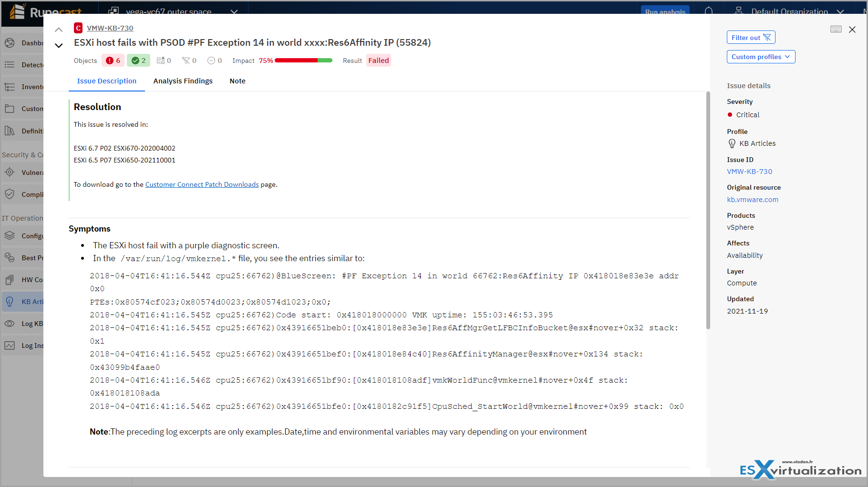868x487 pixels.
Task: Click the KB Articles profile value
Action: click(x=757, y=143)
